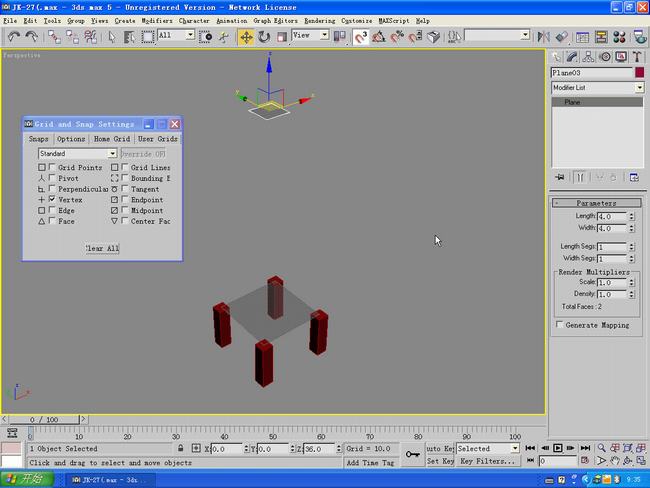This screenshot has height=488, width=650.
Task: Click the Key Filters button
Action: click(x=488, y=461)
